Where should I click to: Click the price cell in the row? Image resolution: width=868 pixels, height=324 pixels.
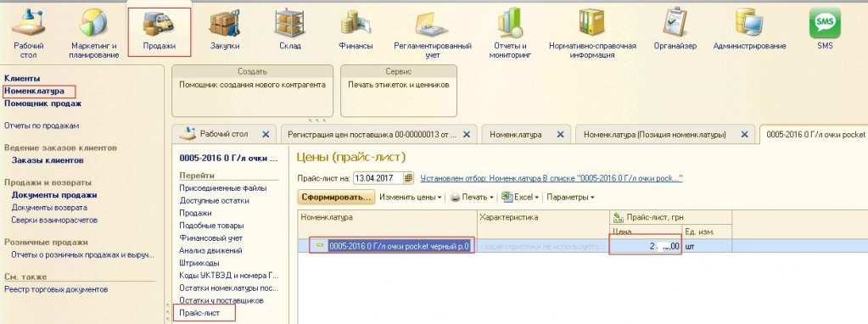pyautogui.click(x=645, y=247)
